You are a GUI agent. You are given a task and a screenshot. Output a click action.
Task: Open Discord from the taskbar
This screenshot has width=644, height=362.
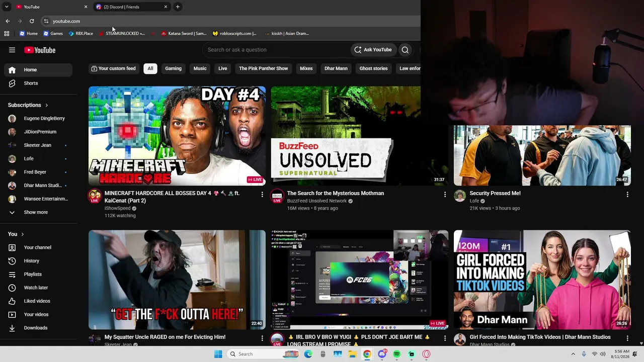click(x=382, y=354)
